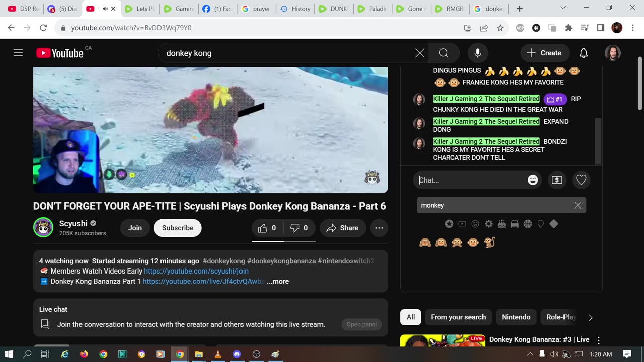The width and height of the screenshot is (644, 362).
Task: Show hidden system tray icons chevron
Action: [530, 354]
